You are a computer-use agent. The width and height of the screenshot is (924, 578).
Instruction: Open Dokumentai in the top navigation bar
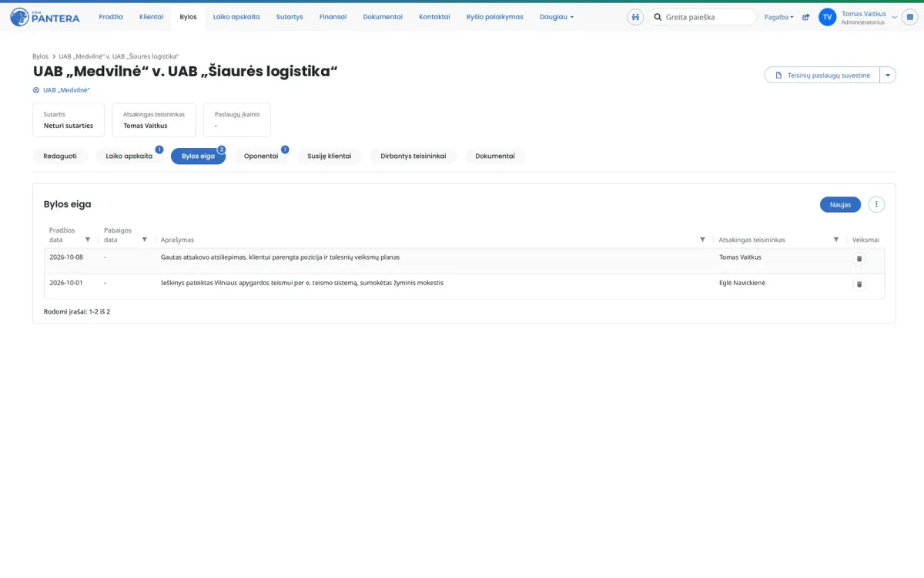[383, 17]
